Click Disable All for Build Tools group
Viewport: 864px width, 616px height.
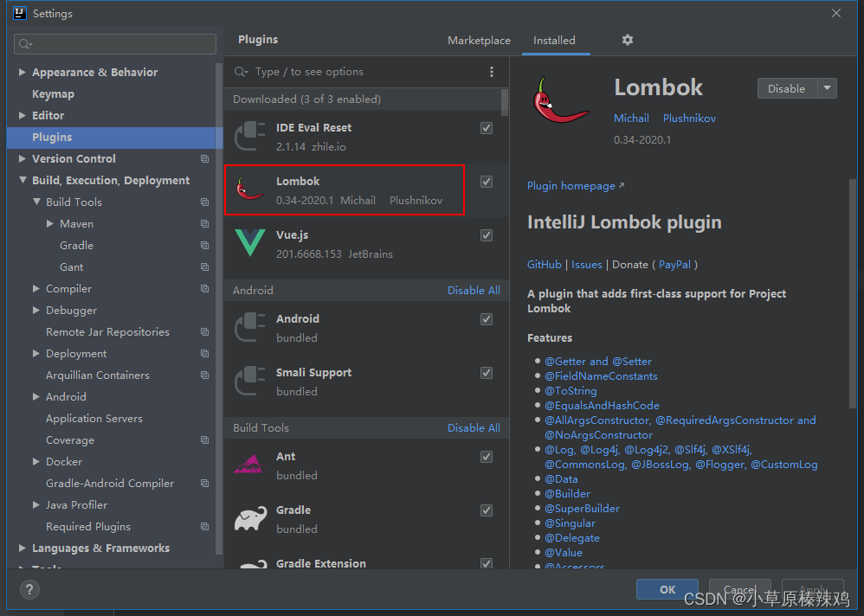[x=474, y=427]
